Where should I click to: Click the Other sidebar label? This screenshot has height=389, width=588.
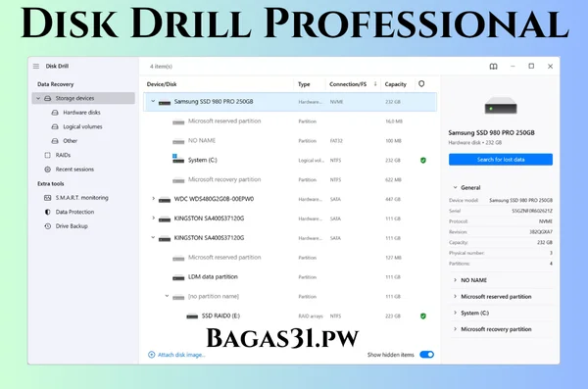tap(71, 141)
